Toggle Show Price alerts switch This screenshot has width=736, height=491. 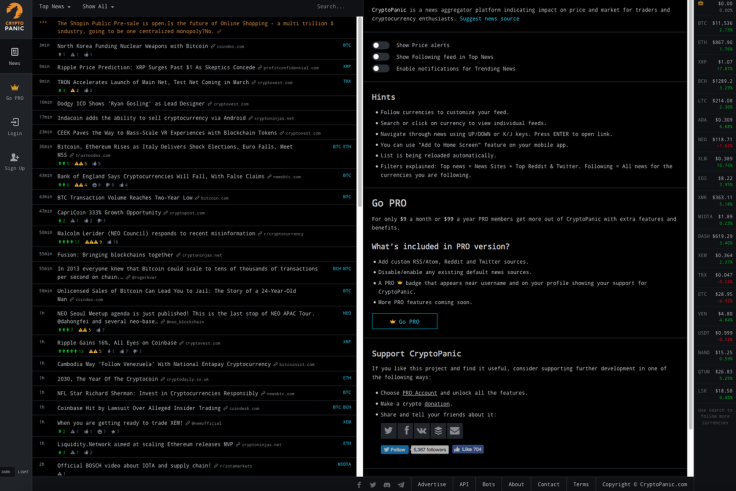pos(381,45)
